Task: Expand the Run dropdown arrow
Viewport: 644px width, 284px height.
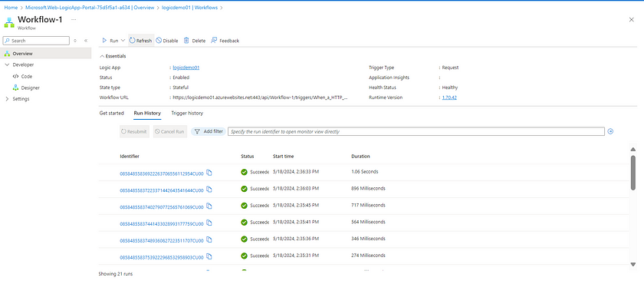Action: pyautogui.click(x=123, y=41)
